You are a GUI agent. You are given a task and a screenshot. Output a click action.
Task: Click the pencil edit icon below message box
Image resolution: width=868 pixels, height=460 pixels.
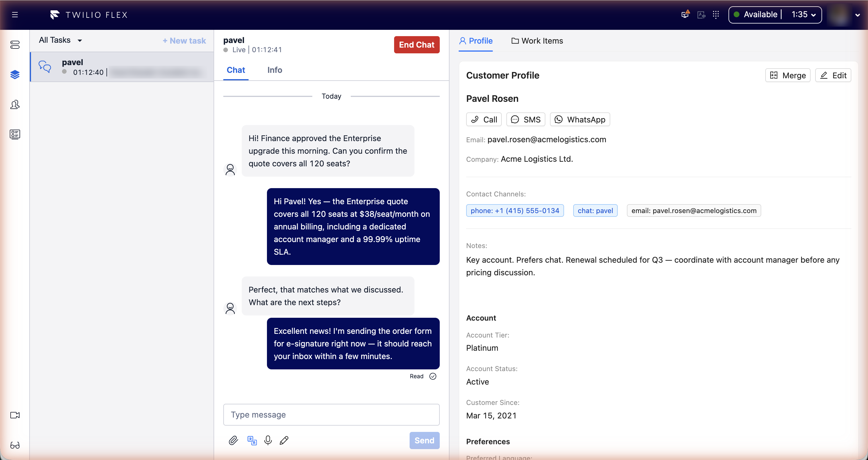(284, 440)
